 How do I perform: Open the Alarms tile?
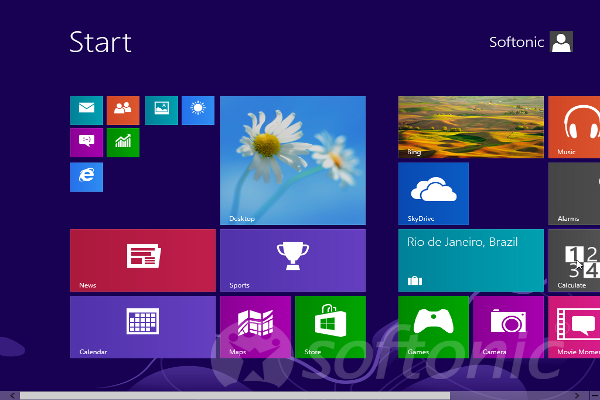(x=574, y=193)
